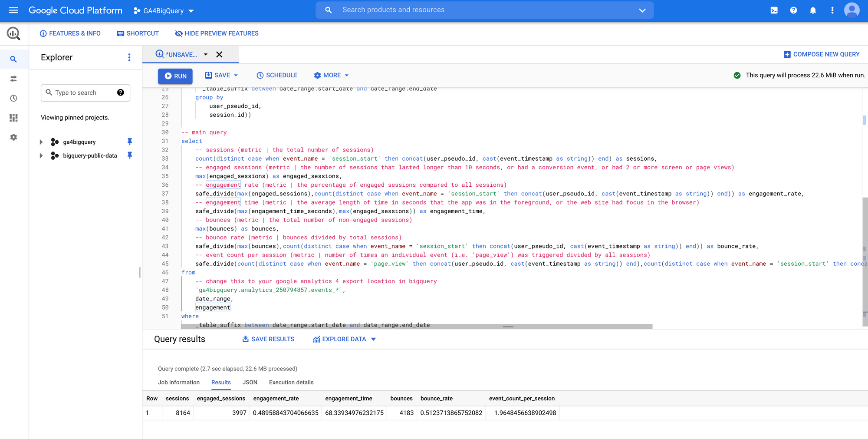Switch to Results tab

click(221, 382)
